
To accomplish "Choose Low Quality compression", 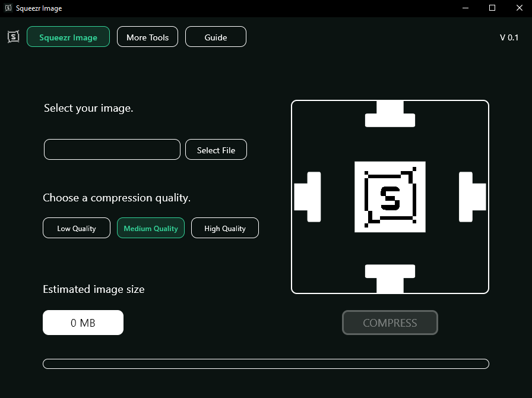I will tap(77, 228).
